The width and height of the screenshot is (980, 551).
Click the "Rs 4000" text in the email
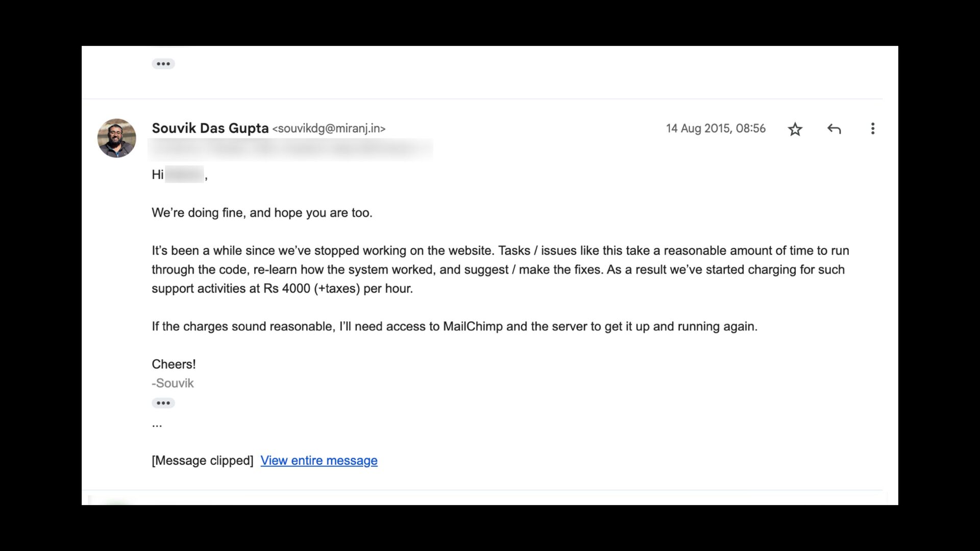(x=287, y=288)
